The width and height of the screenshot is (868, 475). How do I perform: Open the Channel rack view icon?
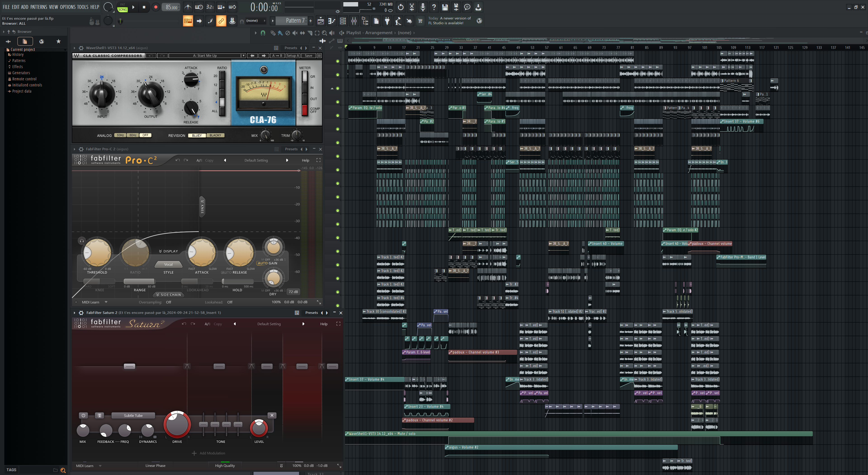coord(343,21)
